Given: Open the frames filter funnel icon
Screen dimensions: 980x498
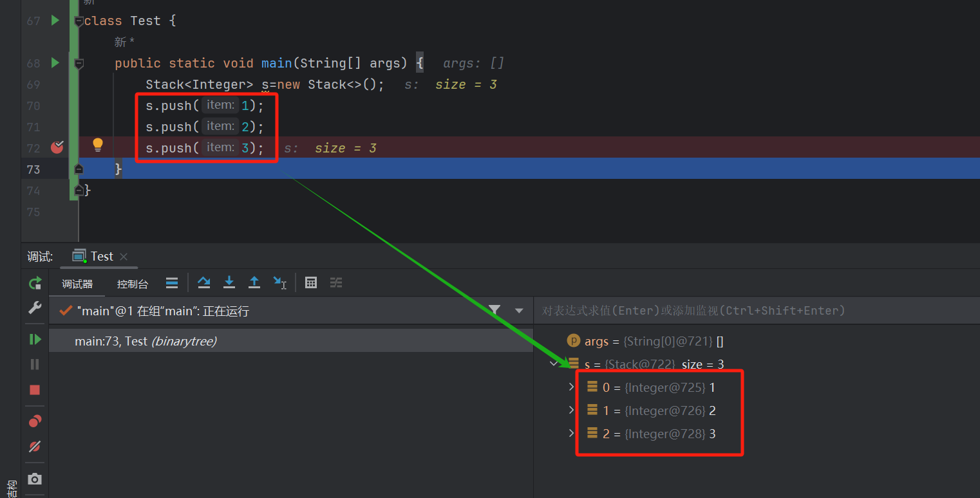Looking at the screenshot, I should pyautogui.click(x=494, y=310).
